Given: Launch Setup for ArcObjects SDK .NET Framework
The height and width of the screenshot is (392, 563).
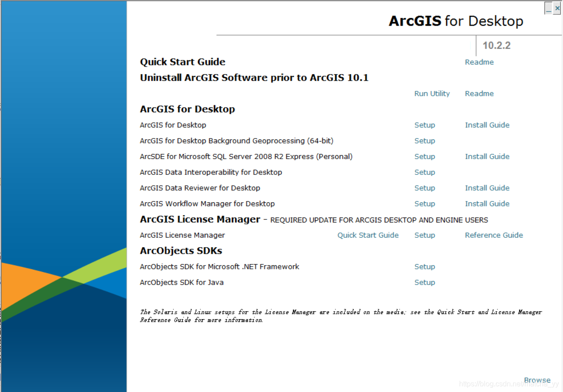Looking at the screenshot, I should (425, 267).
